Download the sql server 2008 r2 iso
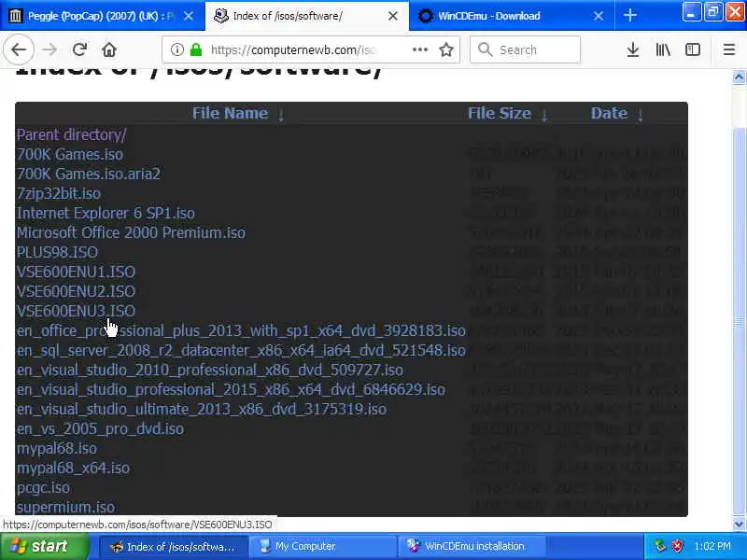 click(241, 350)
